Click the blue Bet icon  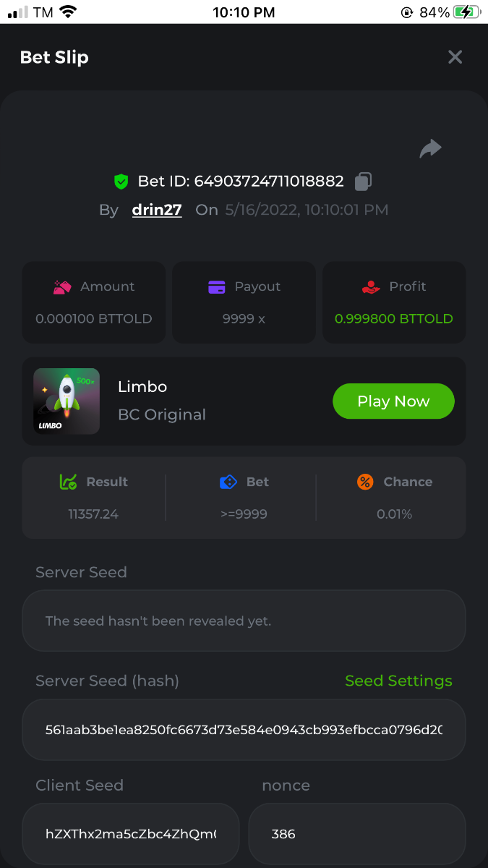pyautogui.click(x=228, y=482)
